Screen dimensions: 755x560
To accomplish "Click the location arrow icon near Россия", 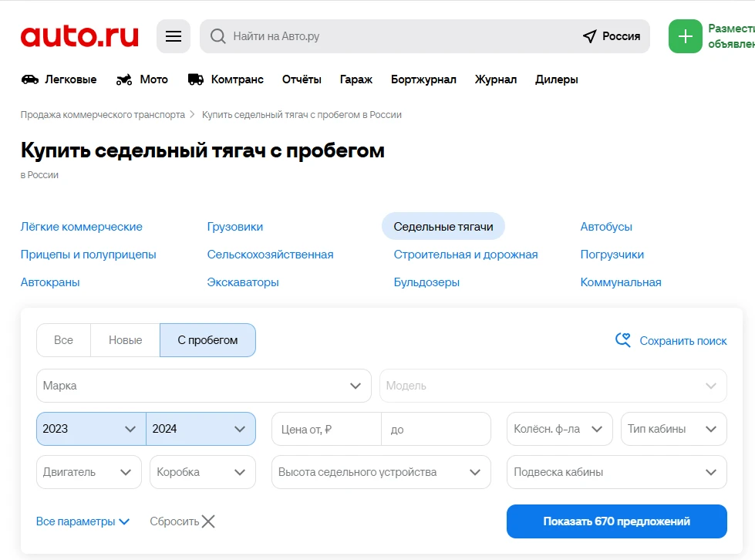I will (589, 36).
